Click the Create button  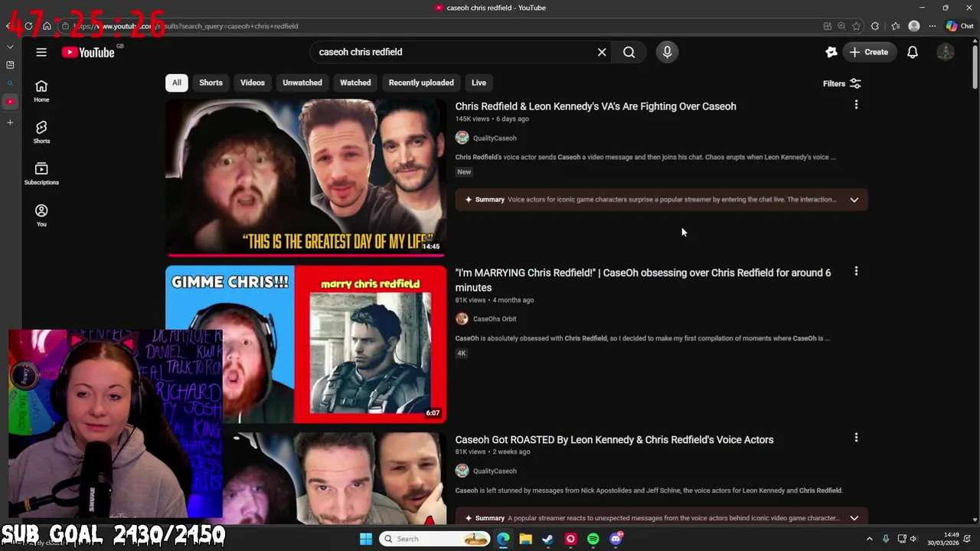click(x=868, y=52)
